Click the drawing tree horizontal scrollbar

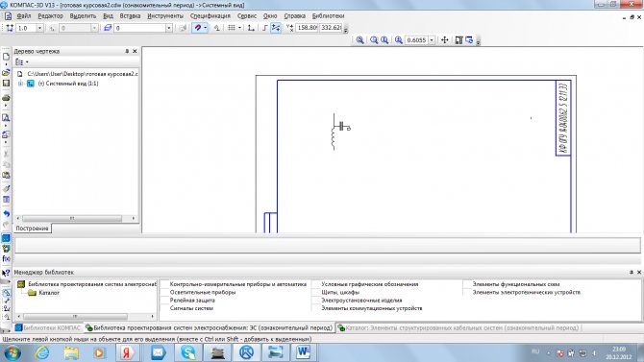[x=76, y=218]
